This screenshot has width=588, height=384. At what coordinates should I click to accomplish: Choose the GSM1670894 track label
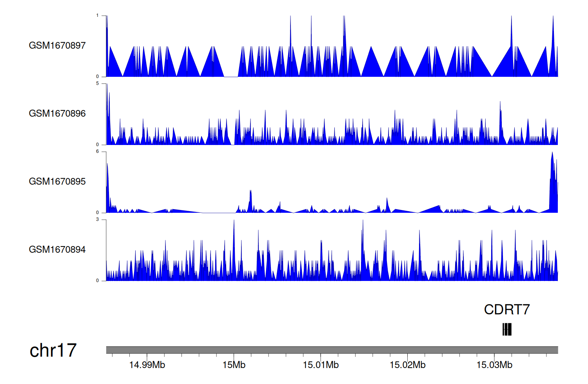pos(57,250)
